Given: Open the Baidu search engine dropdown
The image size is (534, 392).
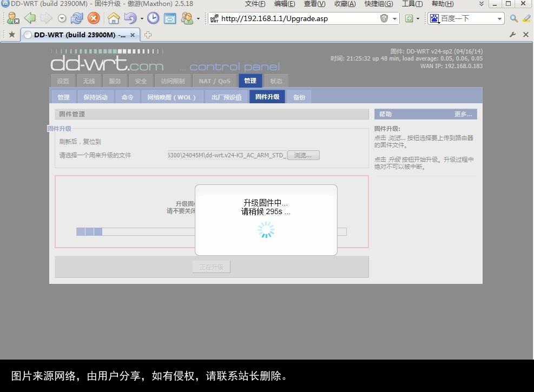Looking at the screenshot, I should tap(499, 18).
